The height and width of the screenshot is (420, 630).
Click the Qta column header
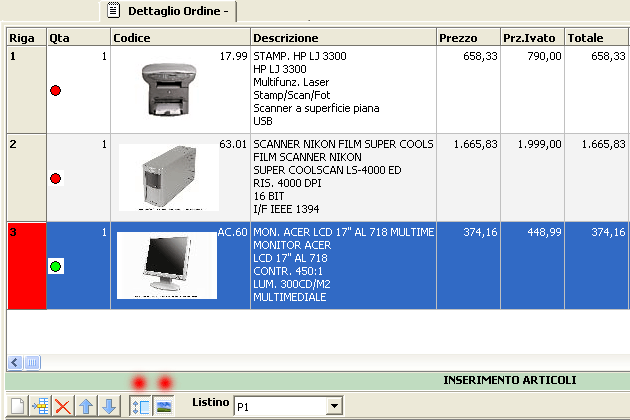tap(78, 38)
